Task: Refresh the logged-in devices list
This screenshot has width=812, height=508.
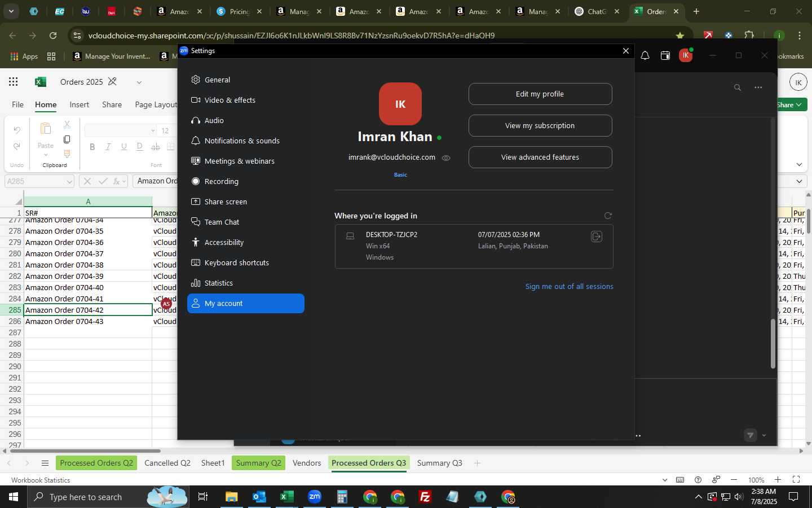Action: click(x=608, y=216)
